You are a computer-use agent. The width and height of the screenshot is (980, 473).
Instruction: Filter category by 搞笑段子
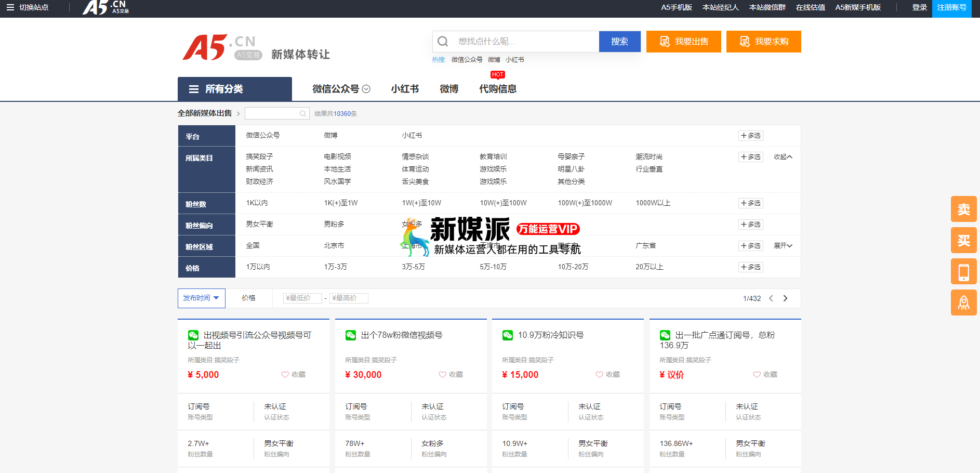[259, 156]
